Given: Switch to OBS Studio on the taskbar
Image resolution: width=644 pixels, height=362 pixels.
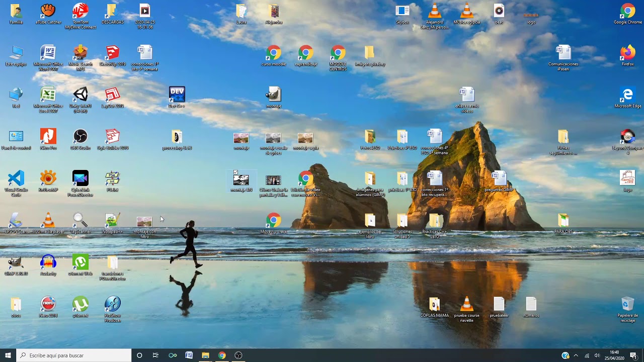Looking at the screenshot, I should (x=238, y=355).
